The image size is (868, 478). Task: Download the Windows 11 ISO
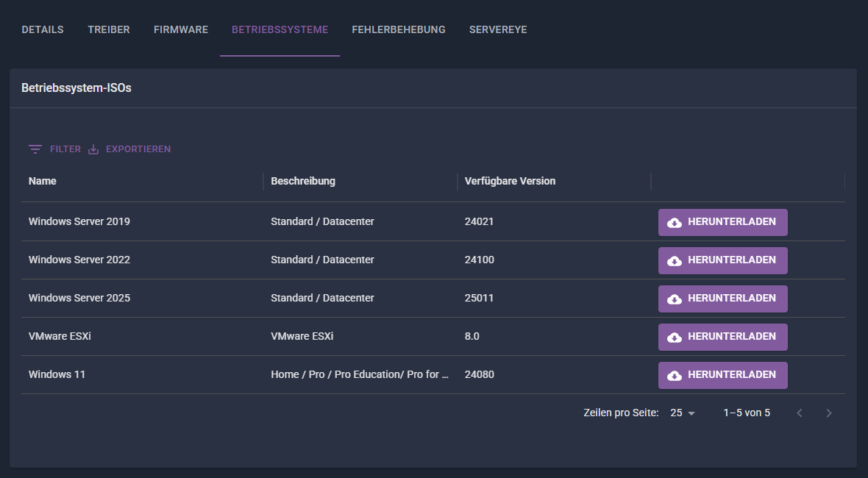pos(722,374)
